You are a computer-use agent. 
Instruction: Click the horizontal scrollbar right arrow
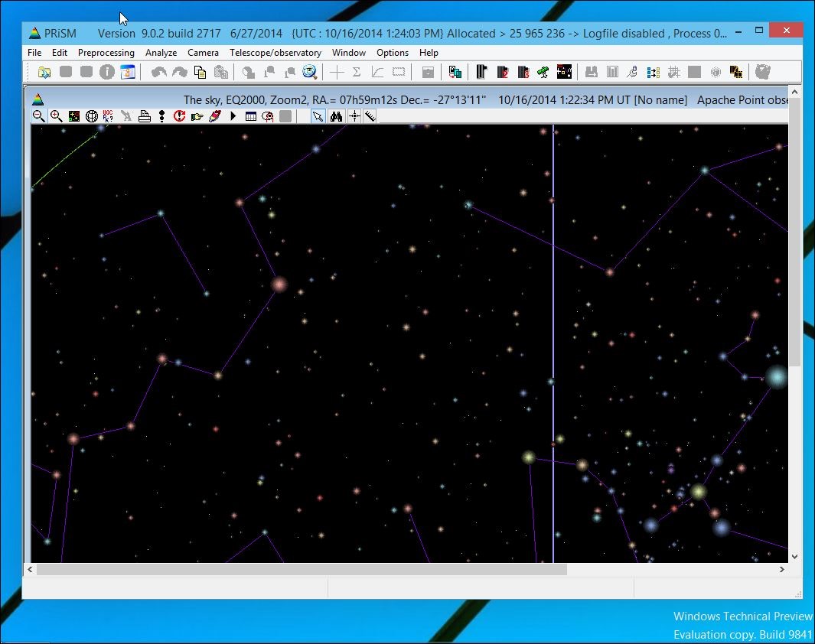(782, 570)
